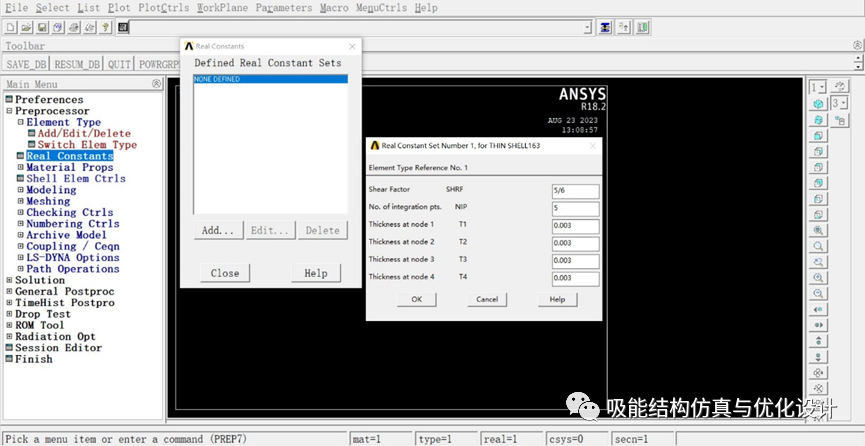Click the Rotate clockwise about X icon
This screenshot has width=865, height=446.
[818, 373]
